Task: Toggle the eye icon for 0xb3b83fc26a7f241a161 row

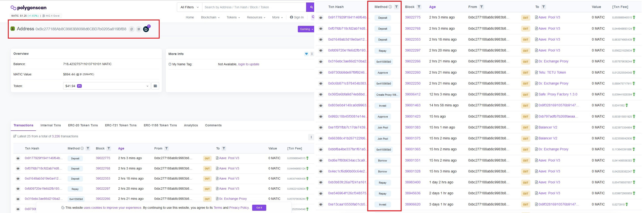Action: 321,182
